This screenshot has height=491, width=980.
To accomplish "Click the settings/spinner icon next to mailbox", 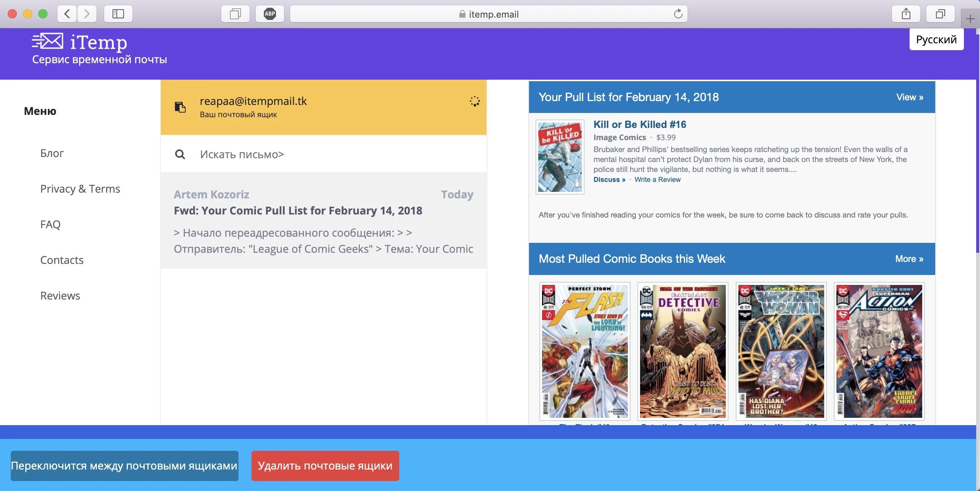I will pos(474,101).
